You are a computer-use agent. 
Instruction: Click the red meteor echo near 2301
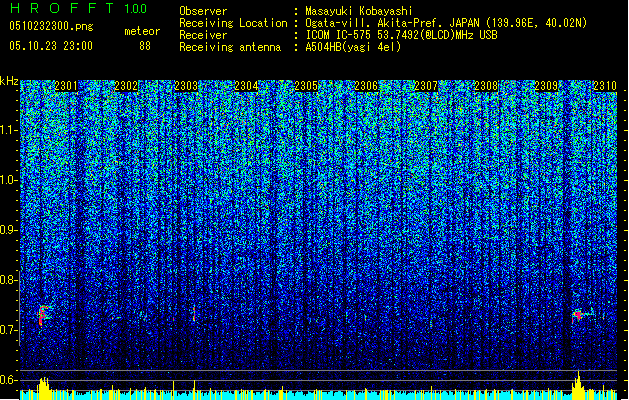point(43,315)
